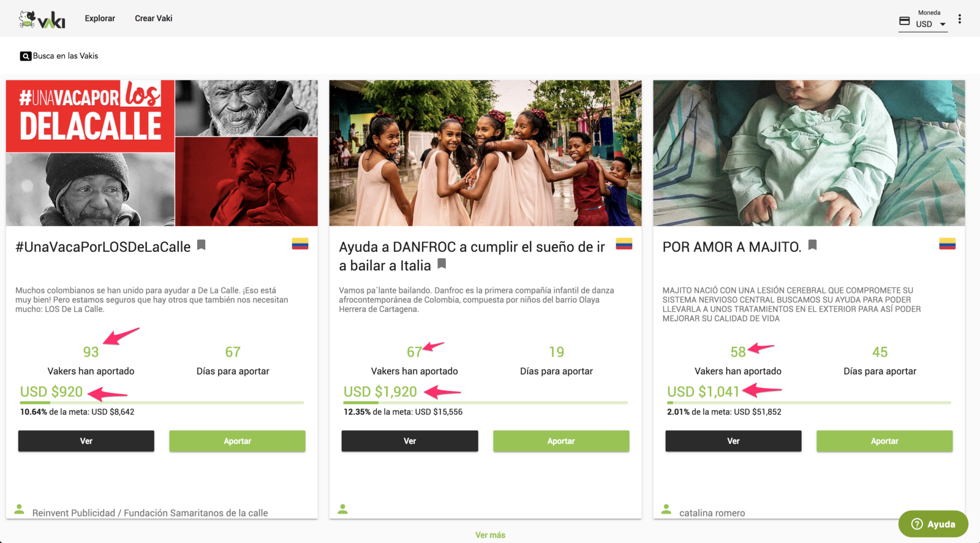
Task: Click the Ver más link
Action: [490, 535]
